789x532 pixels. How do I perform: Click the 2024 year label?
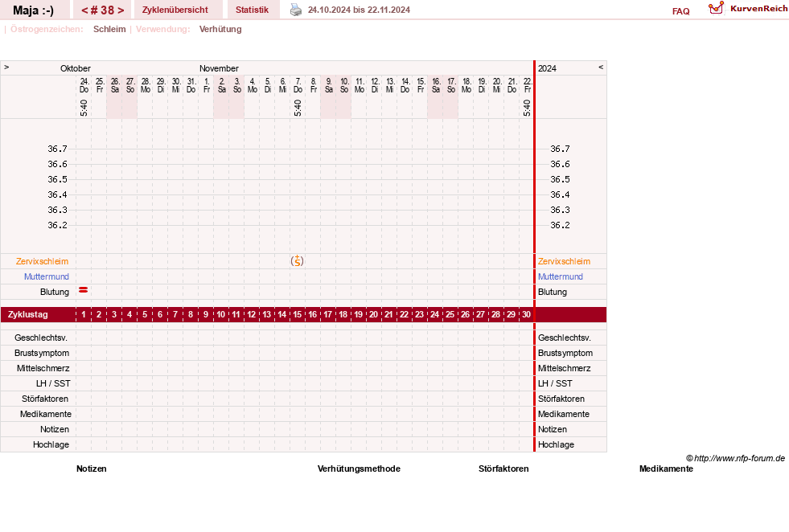click(x=547, y=68)
